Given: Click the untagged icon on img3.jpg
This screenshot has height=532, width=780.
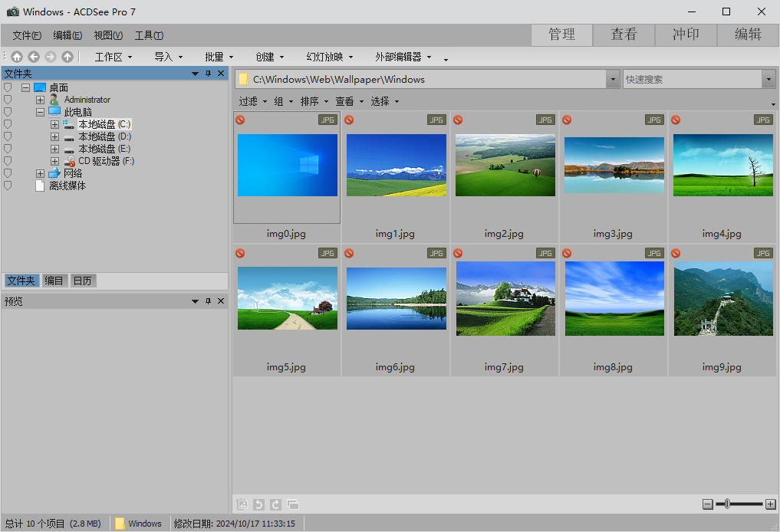Looking at the screenshot, I should point(567,120).
